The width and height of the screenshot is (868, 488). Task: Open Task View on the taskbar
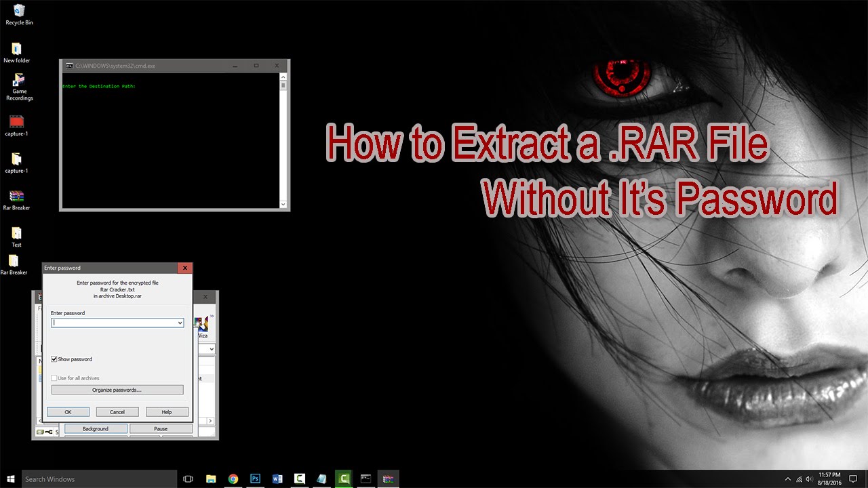tap(189, 479)
